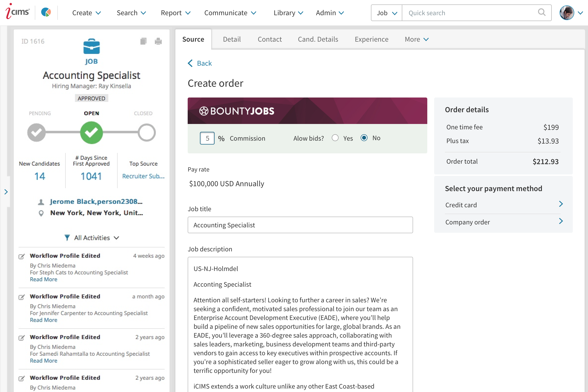Go back via the Back link
Viewport: 588px width, 392px height.
[204, 63]
